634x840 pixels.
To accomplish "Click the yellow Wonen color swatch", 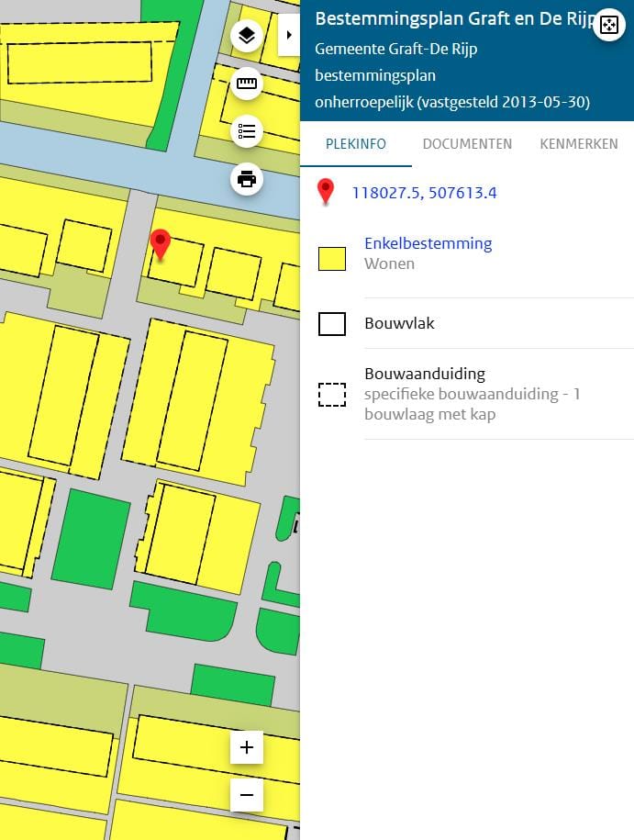I will 331,259.
